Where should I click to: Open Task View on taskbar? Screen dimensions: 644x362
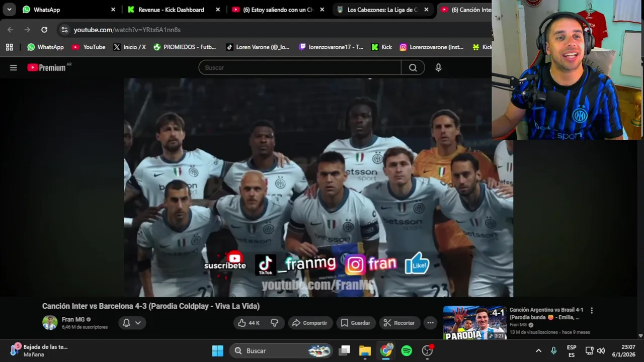point(345,350)
